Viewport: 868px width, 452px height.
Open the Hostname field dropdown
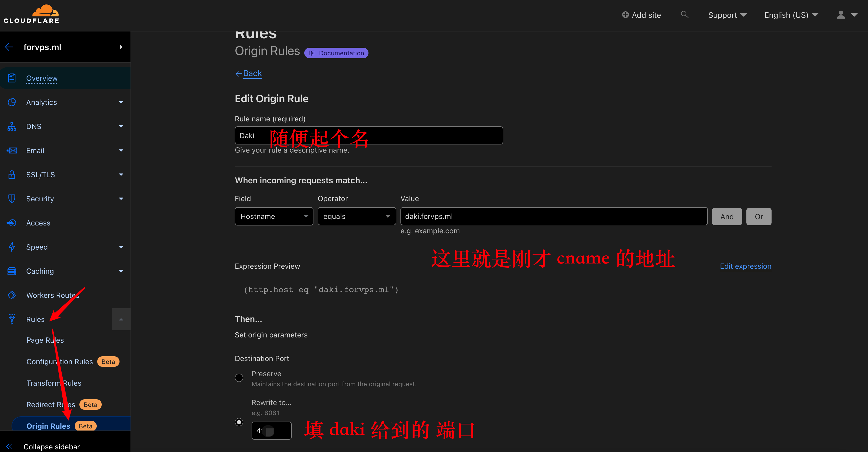(274, 216)
